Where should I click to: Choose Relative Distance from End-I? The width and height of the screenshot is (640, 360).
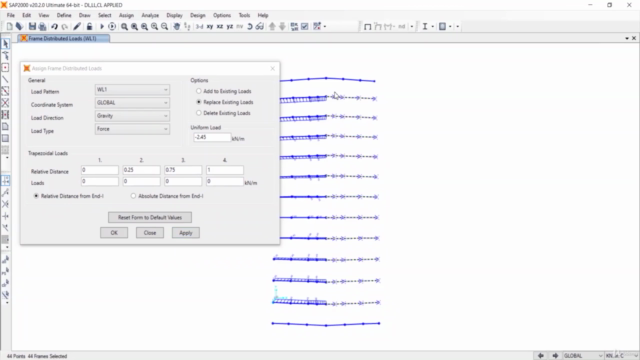coord(69,196)
